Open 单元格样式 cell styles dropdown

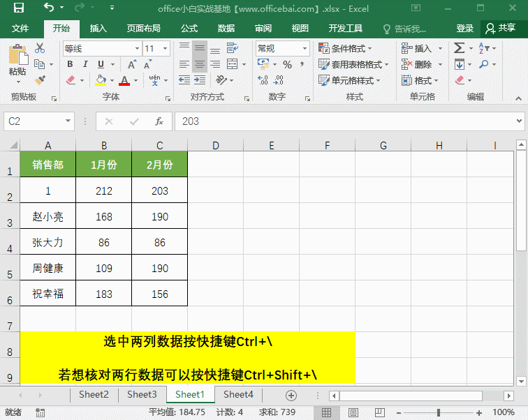point(349,80)
